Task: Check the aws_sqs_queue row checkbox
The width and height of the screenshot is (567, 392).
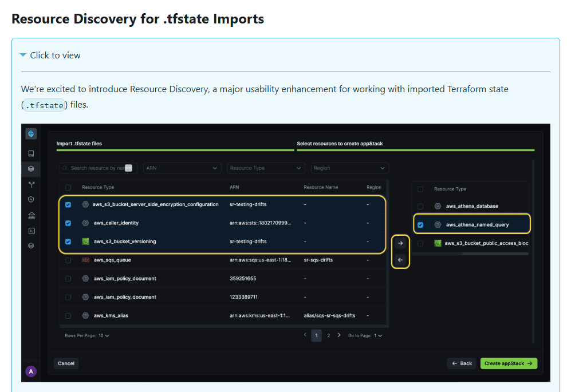Action: [x=68, y=260]
